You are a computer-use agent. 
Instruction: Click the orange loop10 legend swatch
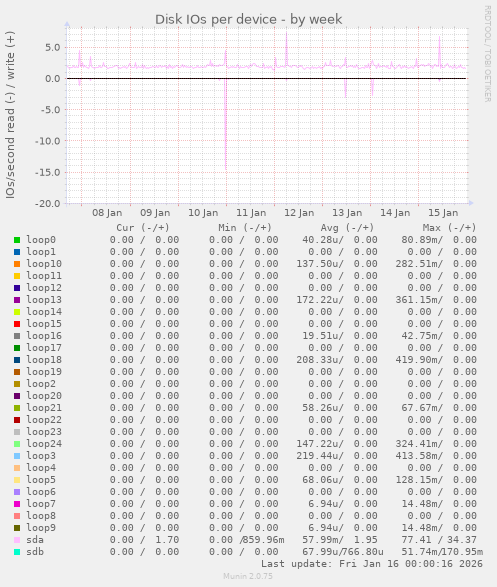point(17,264)
